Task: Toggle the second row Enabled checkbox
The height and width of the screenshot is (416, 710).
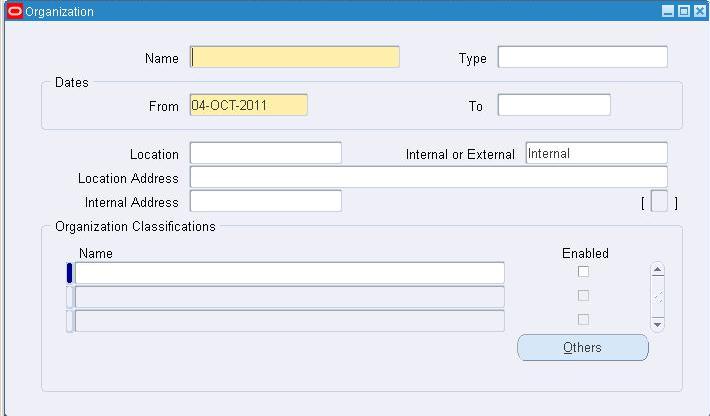Action: click(x=583, y=296)
